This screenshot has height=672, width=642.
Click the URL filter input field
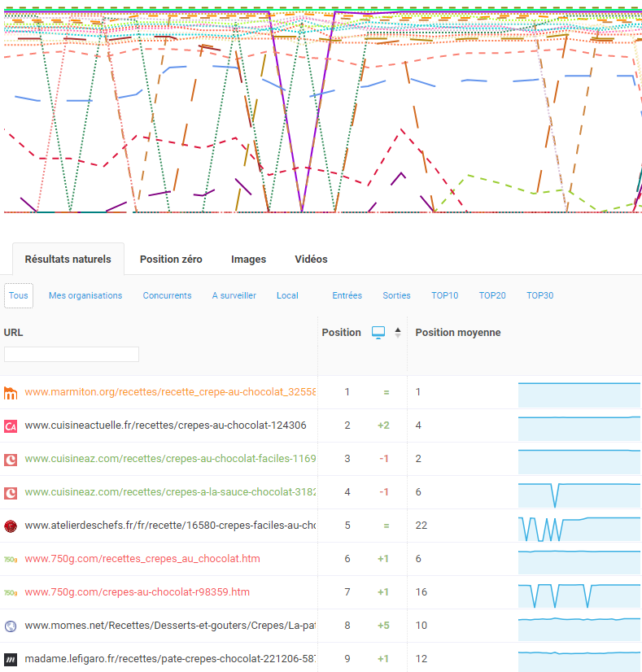[72, 355]
